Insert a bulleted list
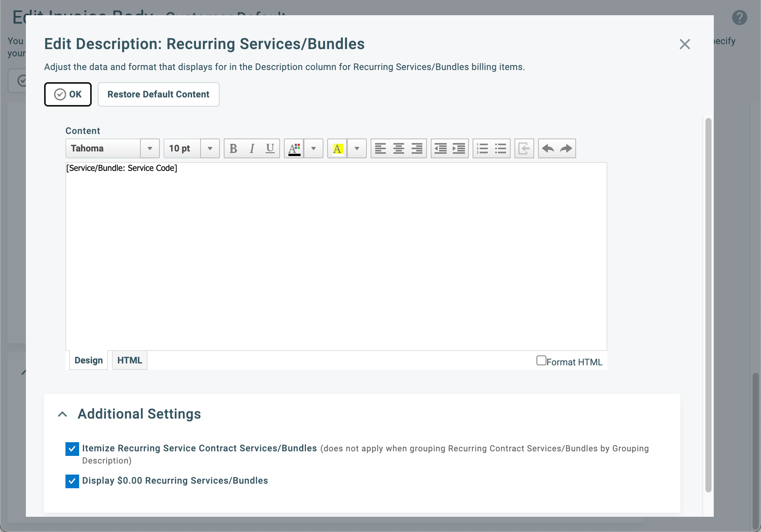The height and width of the screenshot is (532, 761). [x=501, y=148]
